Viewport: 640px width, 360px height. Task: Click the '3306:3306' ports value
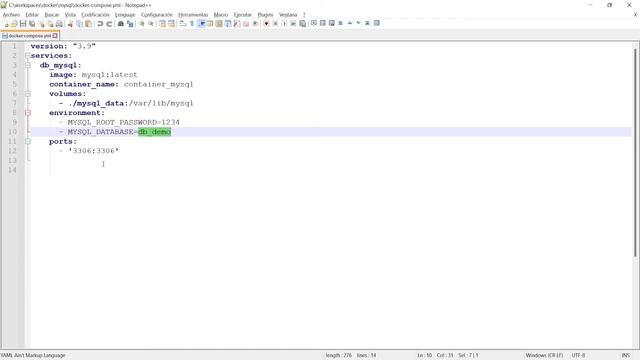click(x=94, y=151)
